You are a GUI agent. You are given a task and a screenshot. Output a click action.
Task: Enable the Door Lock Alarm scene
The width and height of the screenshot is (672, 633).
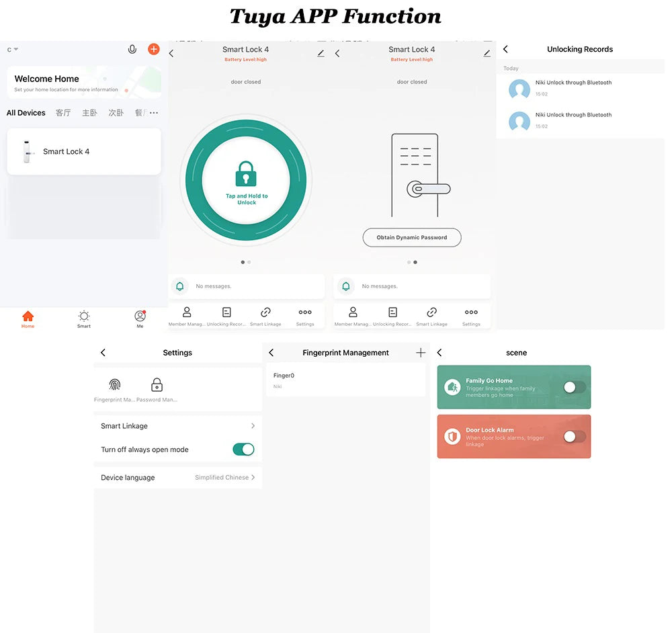(575, 436)
